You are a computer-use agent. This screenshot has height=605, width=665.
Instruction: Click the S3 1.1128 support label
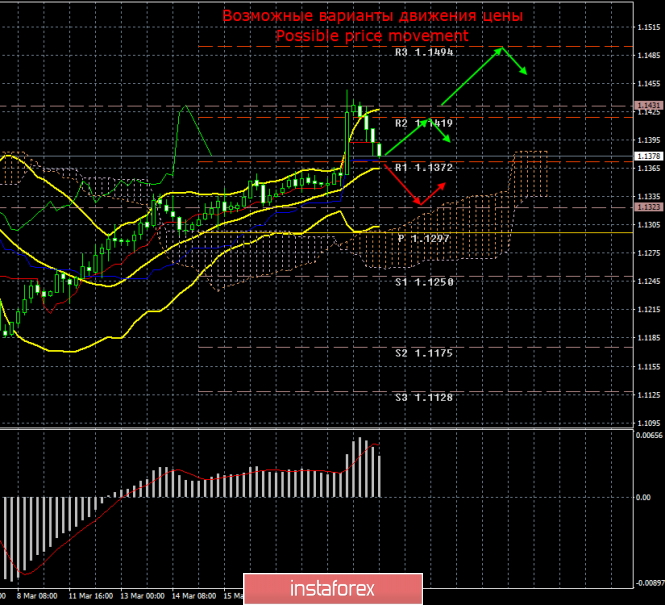pos(424,397)
